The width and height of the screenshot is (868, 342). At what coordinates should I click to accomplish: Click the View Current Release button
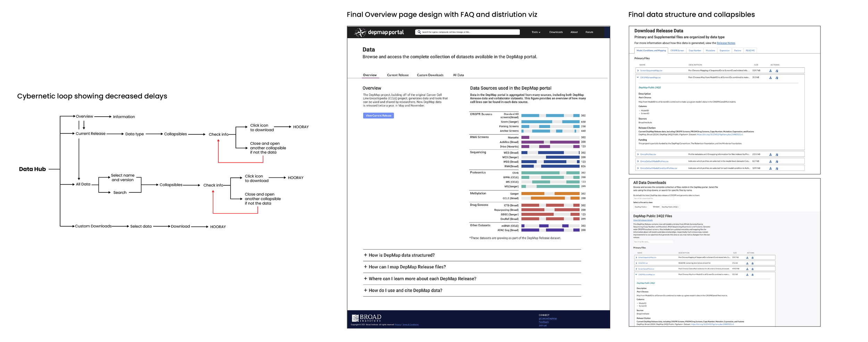pos(378,116)
